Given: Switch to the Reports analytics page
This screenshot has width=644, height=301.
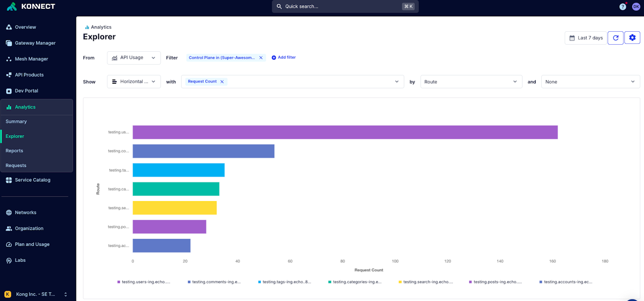Looking at the screenshot, I should (14, 150).
